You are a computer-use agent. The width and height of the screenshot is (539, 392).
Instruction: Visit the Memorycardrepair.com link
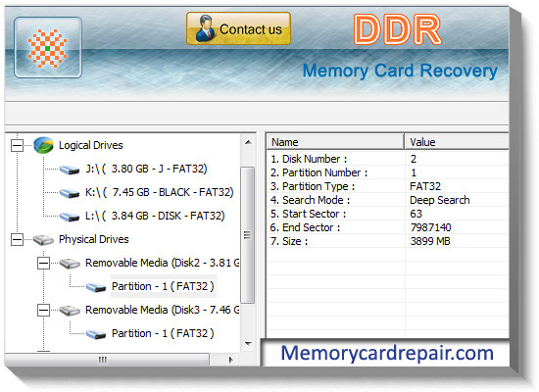click(387, 353)
